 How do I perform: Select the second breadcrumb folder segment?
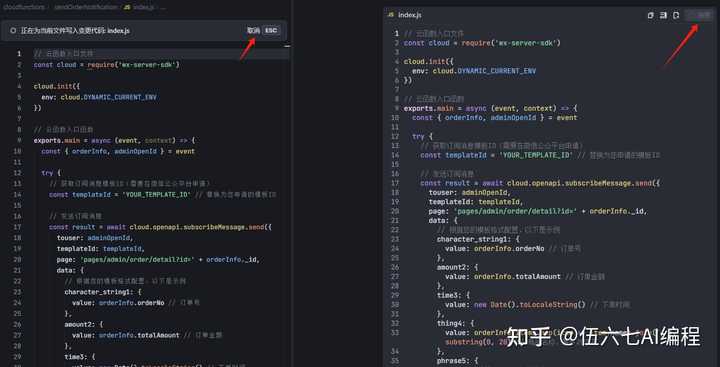pyautogui.click(x=85, y=7)
